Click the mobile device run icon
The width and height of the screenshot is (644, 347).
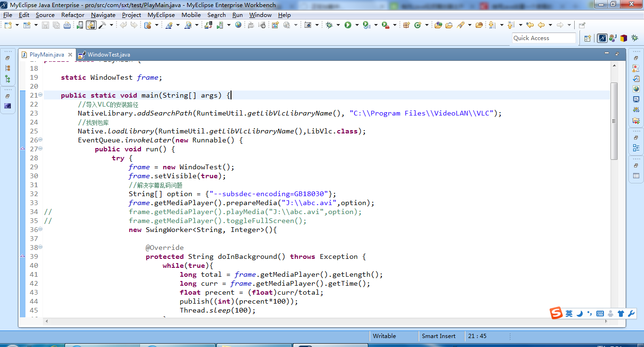(80, 25)
